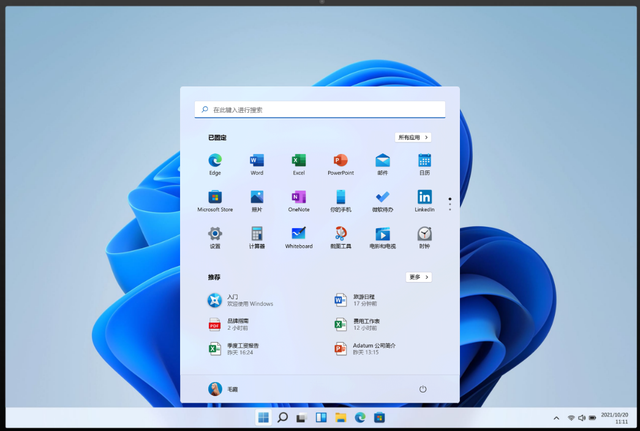Image resolution: width=640 pixels, height=431 pixels.
Task: Click the Start menu search box
Action: tap(320, 110)
